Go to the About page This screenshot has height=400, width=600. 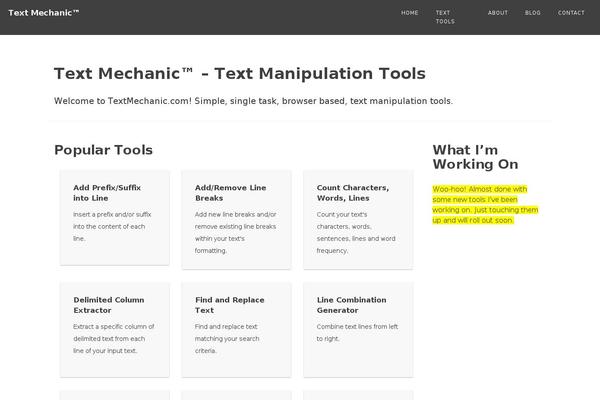497,13
